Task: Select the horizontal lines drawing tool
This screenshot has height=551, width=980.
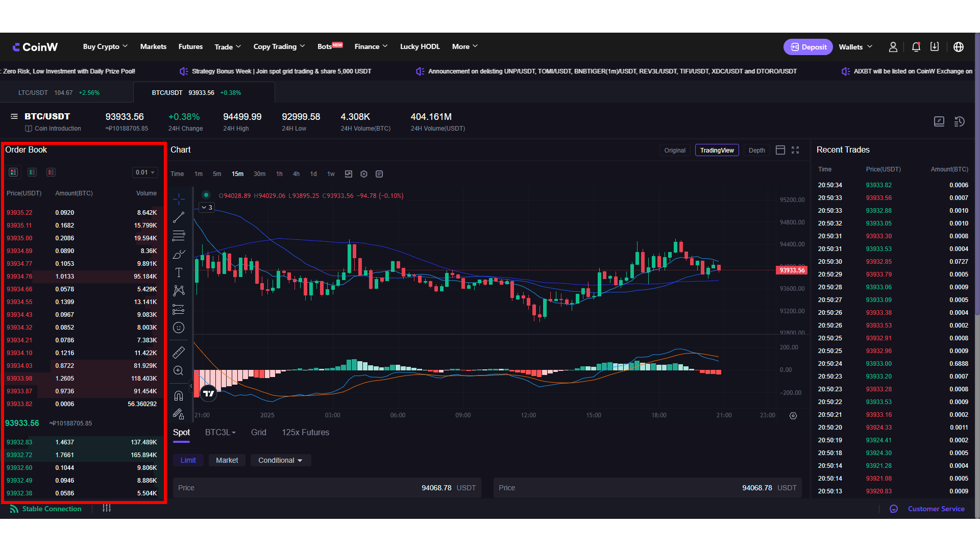Action: tap(179, 236)
